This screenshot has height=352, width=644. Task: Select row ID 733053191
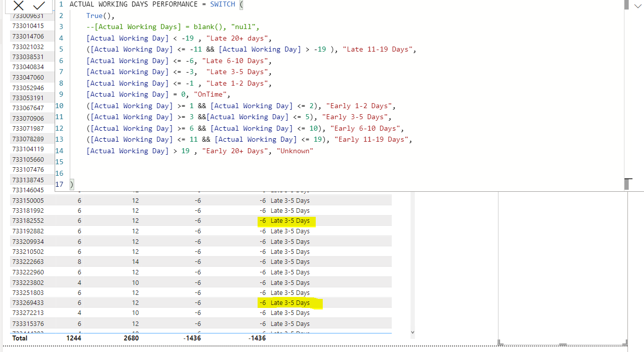click(x=28, y=98)
